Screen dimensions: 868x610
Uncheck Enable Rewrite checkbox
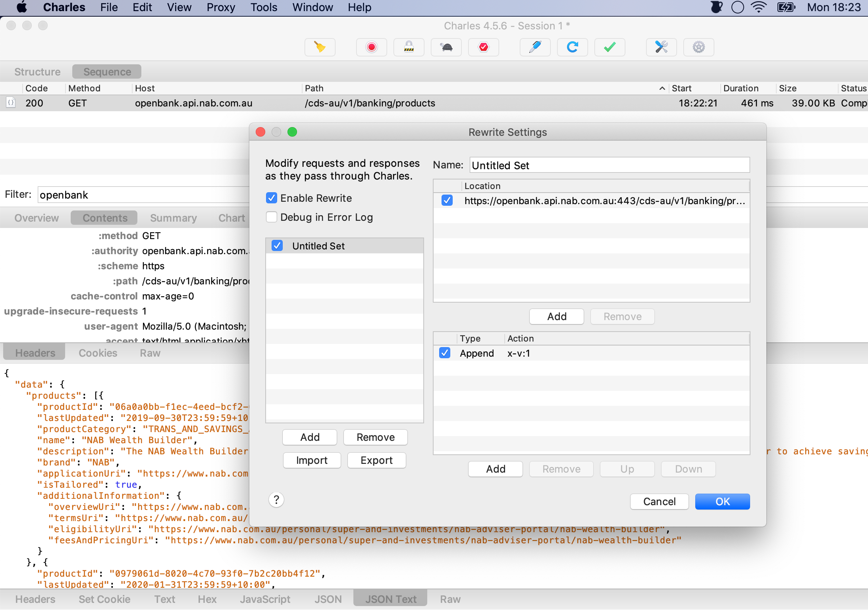point(272,198)
